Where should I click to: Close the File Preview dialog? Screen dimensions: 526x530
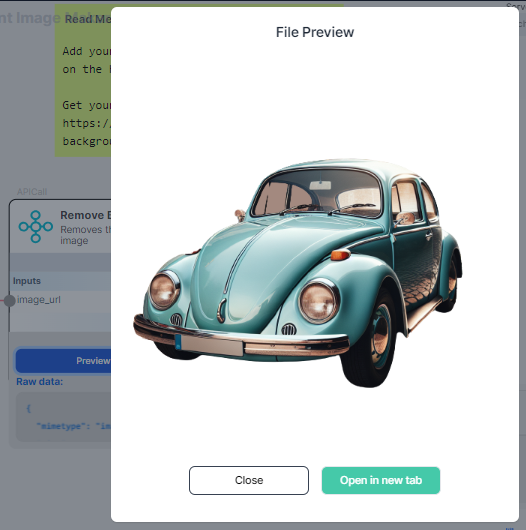click(249, 480)
